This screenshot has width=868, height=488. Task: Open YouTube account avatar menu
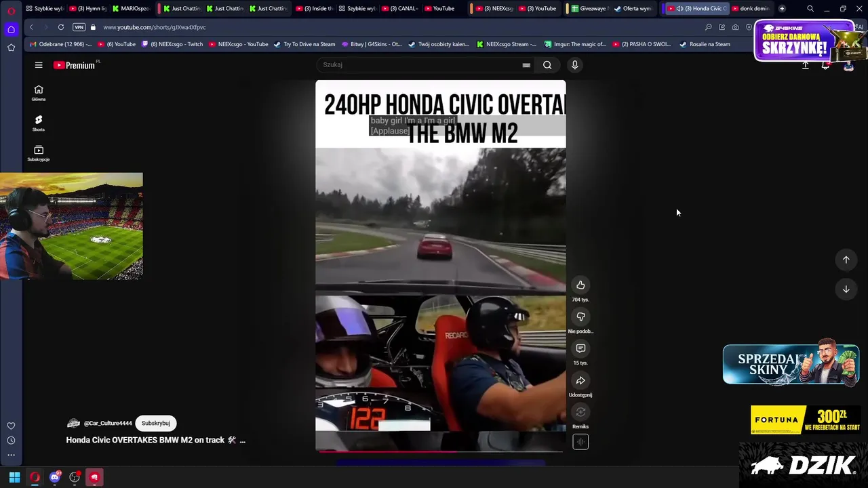click(848, 66)
